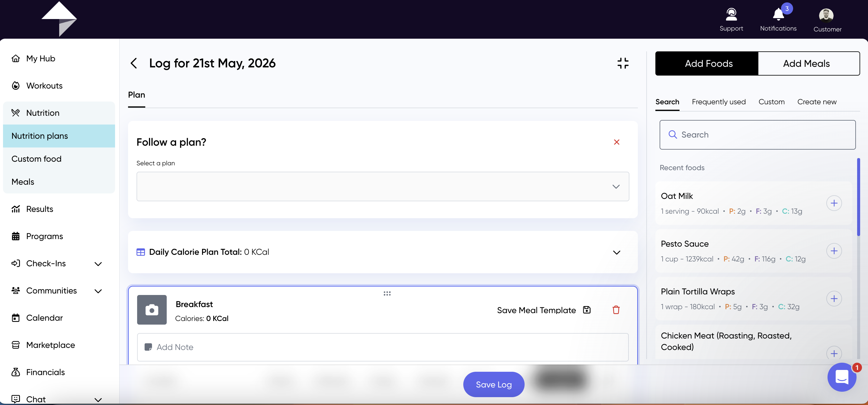
Task: Open Nutrition plans in sidebar
Action: pos(59,136)
